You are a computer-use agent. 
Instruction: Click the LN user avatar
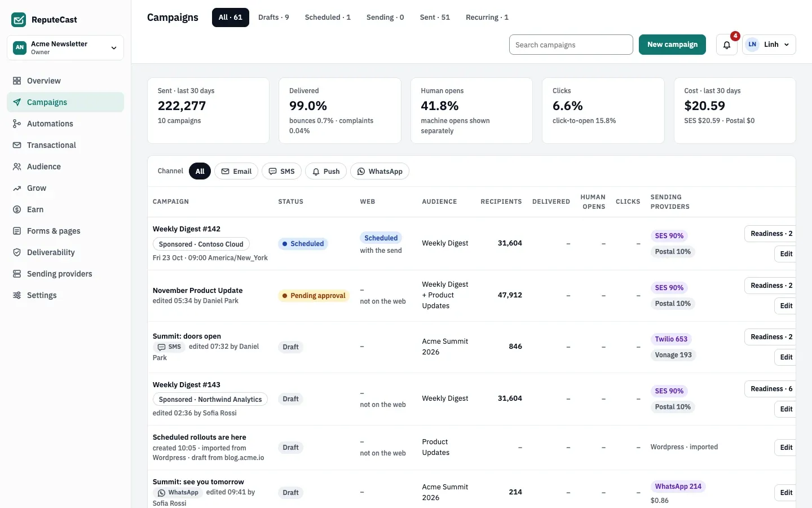tap(752, 45)
